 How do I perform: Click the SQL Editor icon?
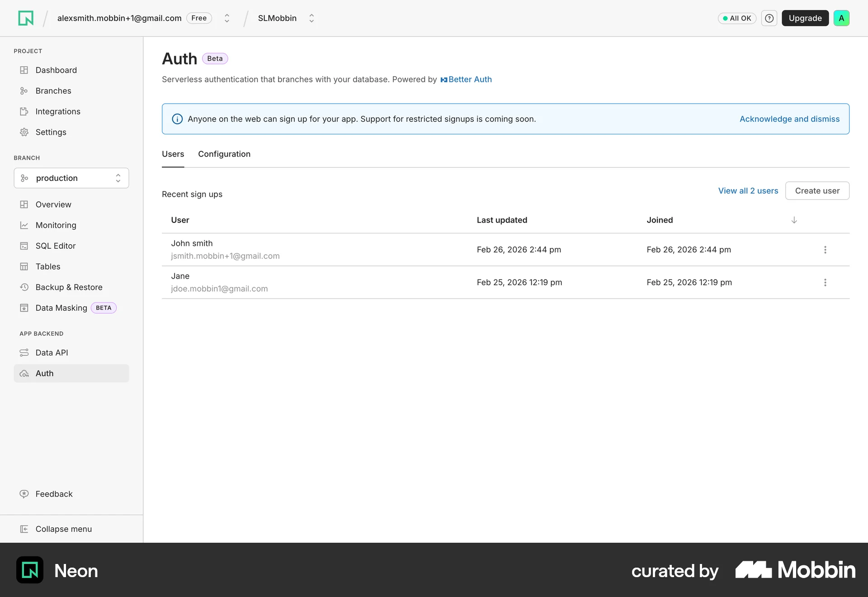tap(24, 246)
